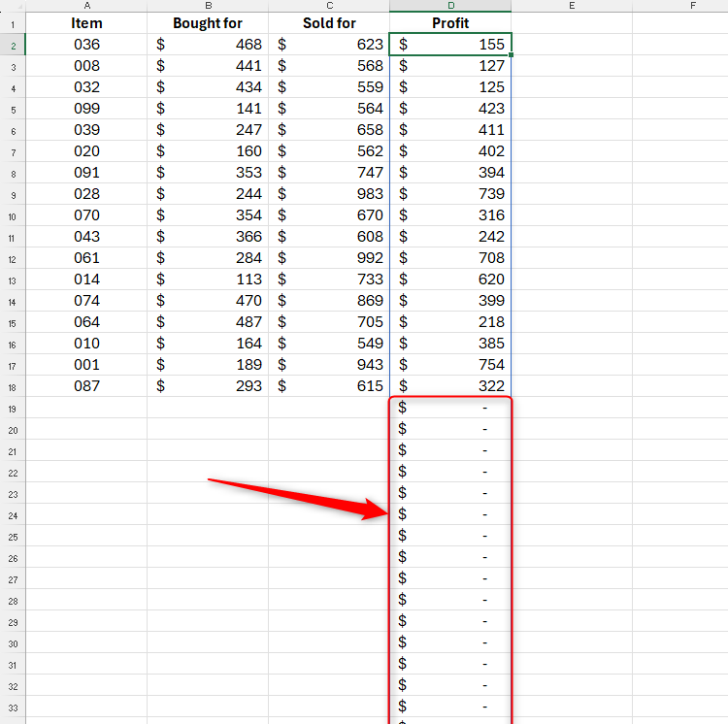Select the "Item" header cell
This screenshot has width=728, height=724.
(x=86, y=23)
